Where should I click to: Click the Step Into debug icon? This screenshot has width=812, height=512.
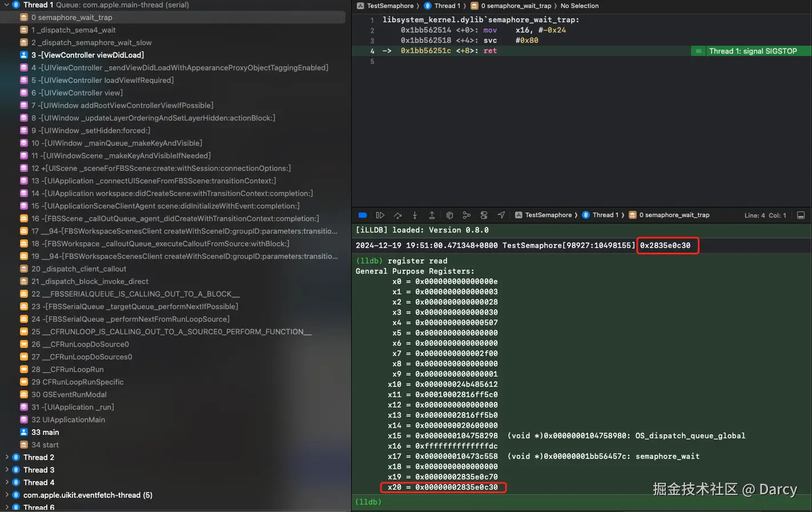click(415, 215)
